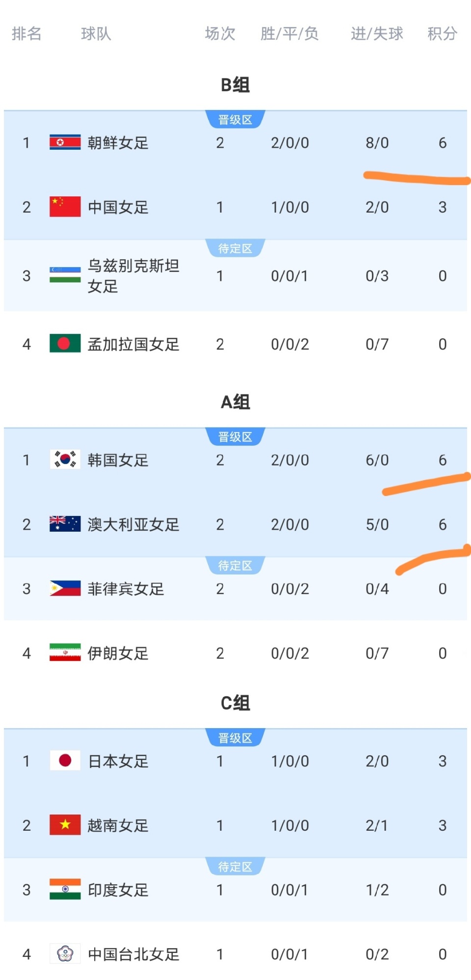This screenshot has width=471, height=980.
Task: Tap the Chinese Taipei emblem icon
Action: click(x=65, y=953)
